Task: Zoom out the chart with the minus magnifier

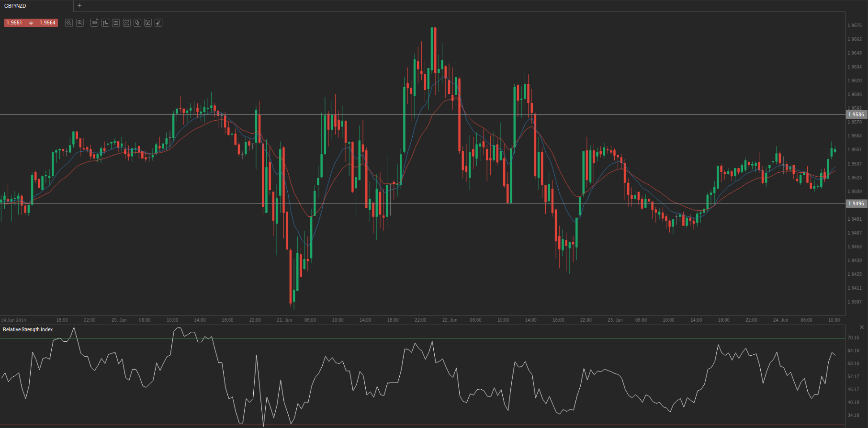Action: [69, 23]
